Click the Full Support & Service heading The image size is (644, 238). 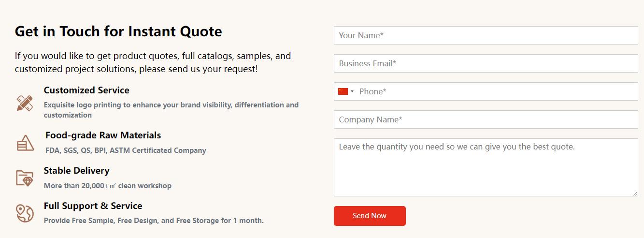(93, 206)
